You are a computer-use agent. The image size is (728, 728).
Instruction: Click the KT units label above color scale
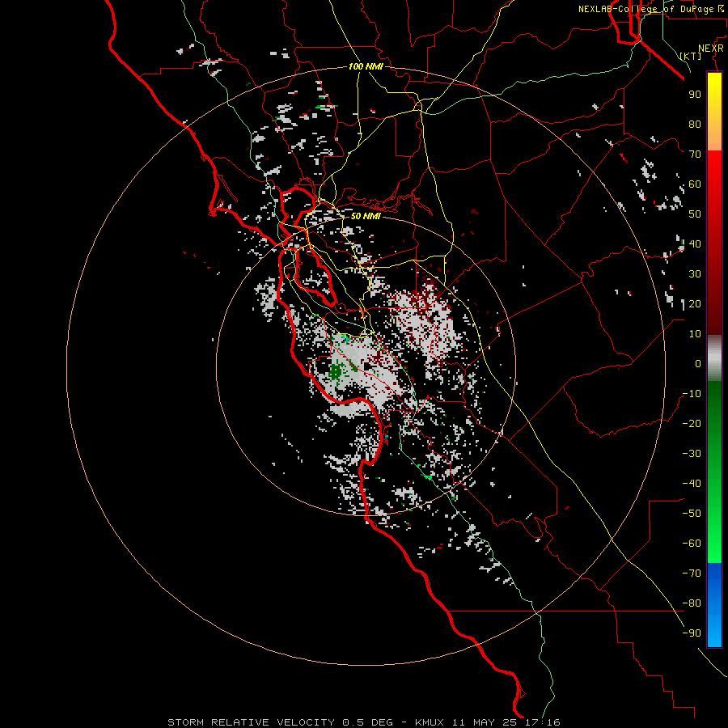[691, 56]
